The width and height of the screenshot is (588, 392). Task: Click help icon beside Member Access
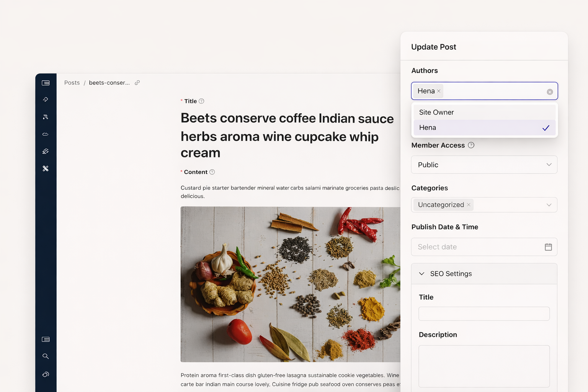[x=471, y=145]
